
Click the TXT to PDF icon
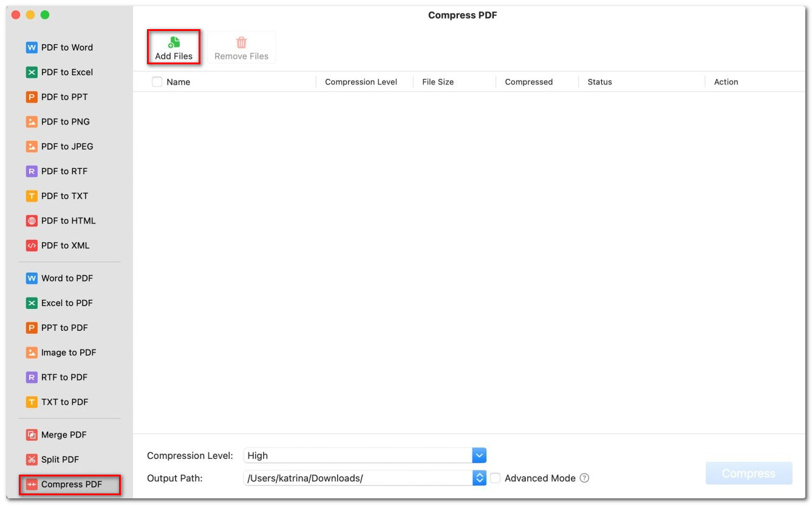(32, 402)
